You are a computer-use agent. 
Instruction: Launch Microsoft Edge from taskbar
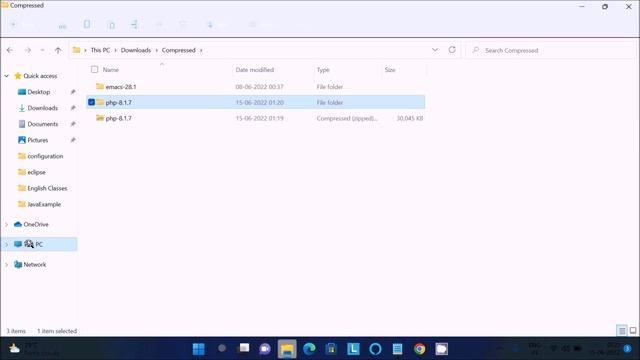309,349
